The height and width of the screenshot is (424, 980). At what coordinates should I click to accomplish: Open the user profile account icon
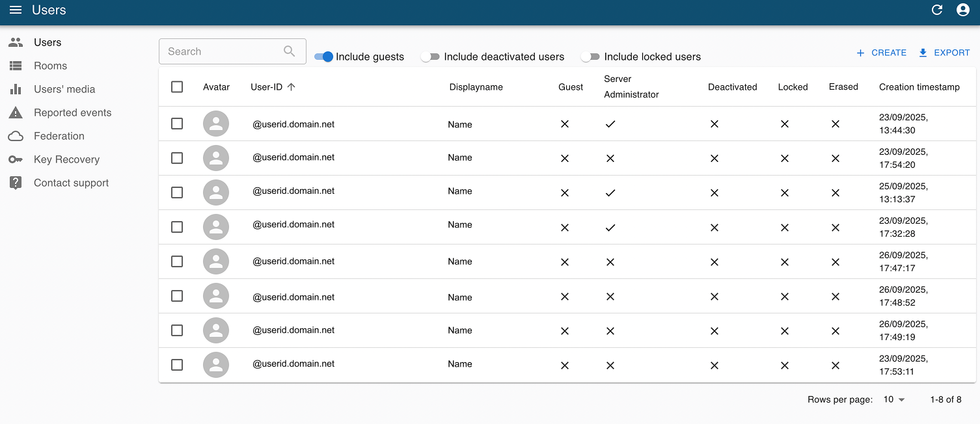963,10
